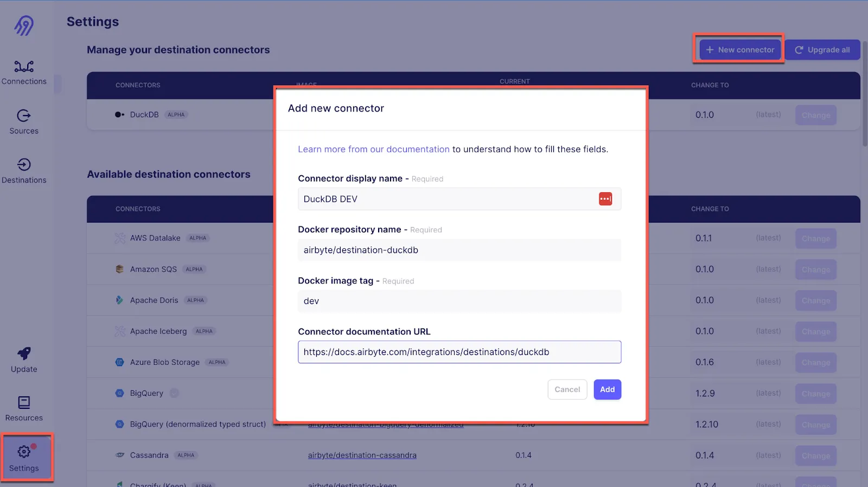Viewport: 868px width, 487px height.
Task: Click the Update rocket icon
Action: 24,354
